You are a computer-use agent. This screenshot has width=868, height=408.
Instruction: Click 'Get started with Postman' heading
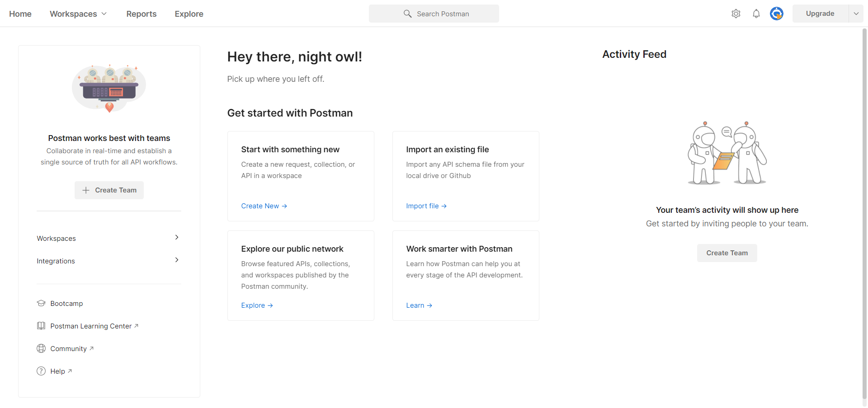tap(290, 113)
